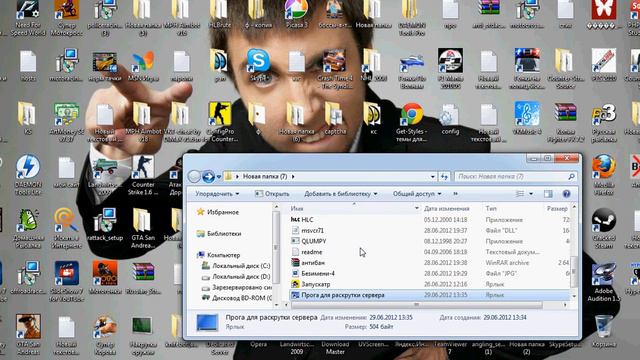This screenshot has height=360, width=640.
Task: Open the Общий доступ menu
Action: [417, 194]
